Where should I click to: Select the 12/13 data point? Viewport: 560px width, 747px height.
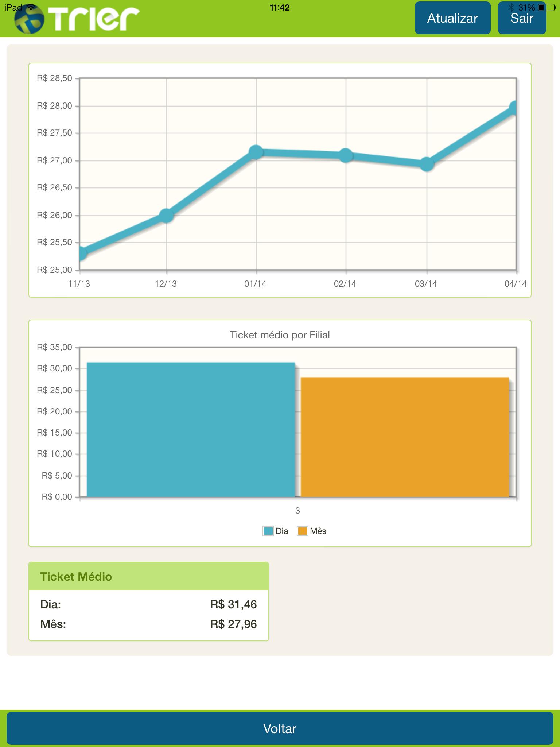point(166,216)
